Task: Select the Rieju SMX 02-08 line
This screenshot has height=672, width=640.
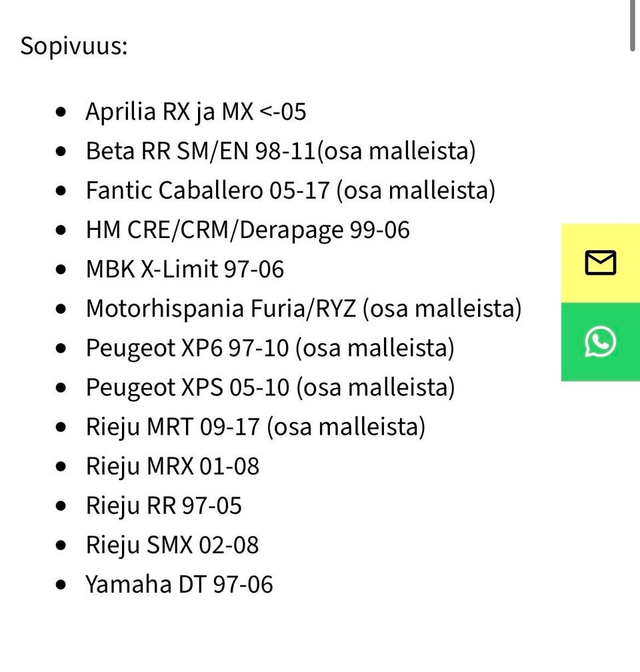Action: (x=172, y=545)
